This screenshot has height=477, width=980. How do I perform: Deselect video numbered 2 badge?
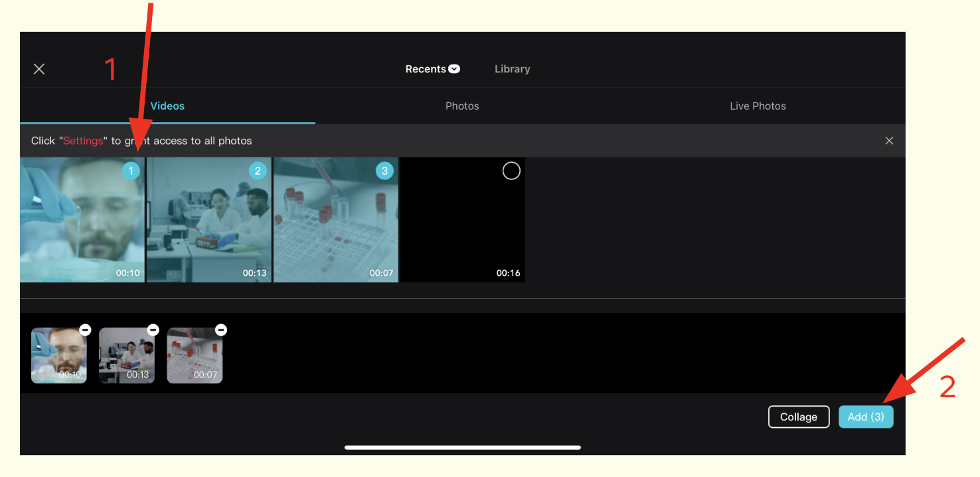[258, 171]
